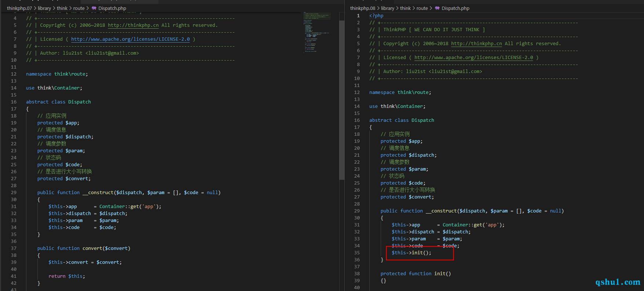Open the library breadcrumb in thinkphp.08 editor
Screen dimensions: 644x291
[388, 8]
